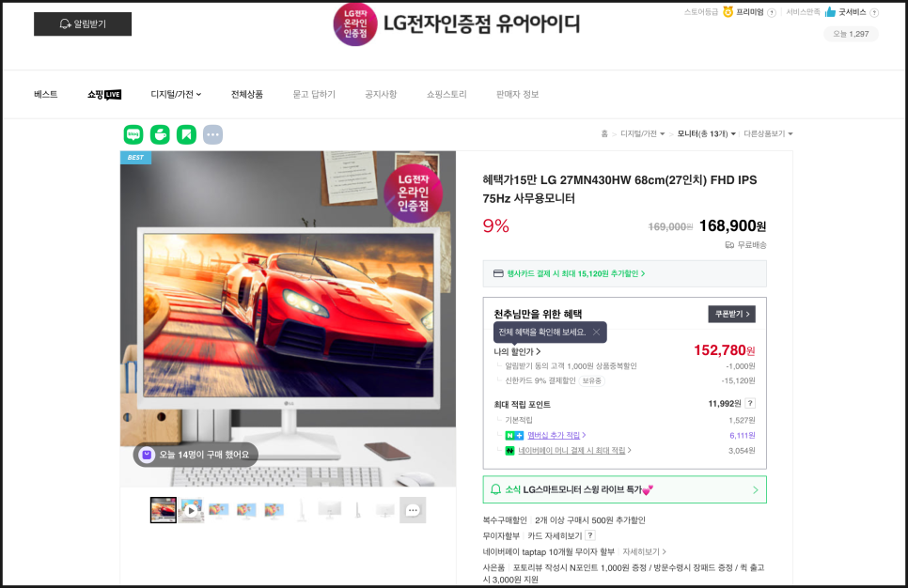
Task: Click the 카드 자세히보기 question icon
Action: tap(590, 536)
